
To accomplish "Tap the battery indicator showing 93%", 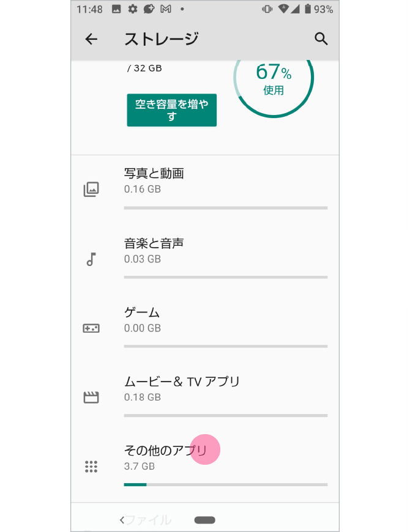I will coord(314,9).
